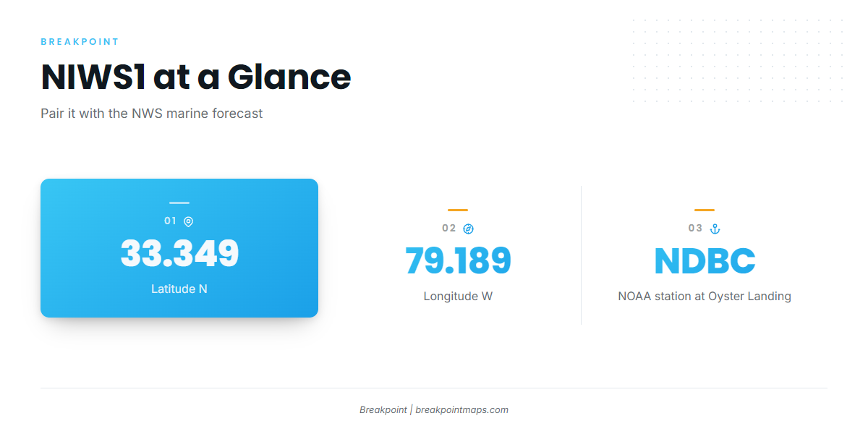Select the 33.349 latitude value
The width and height of the screenshot is (868, 434).
179,253
